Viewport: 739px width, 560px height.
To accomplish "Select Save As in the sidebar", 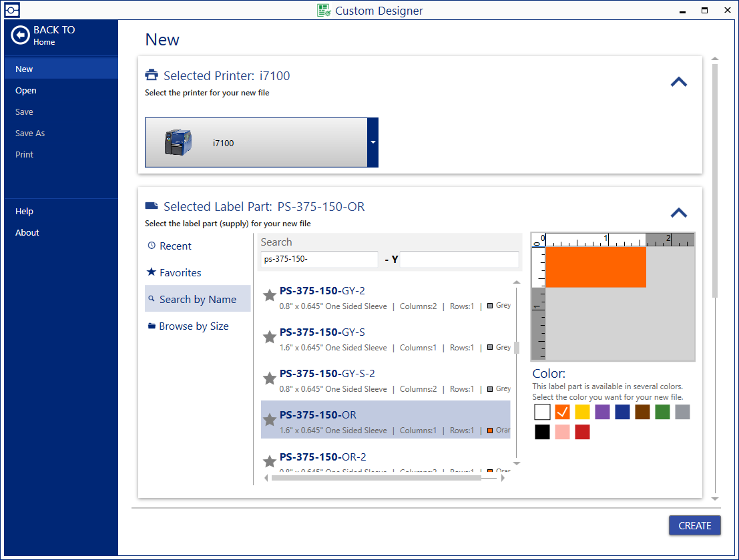I will point(61,133).
